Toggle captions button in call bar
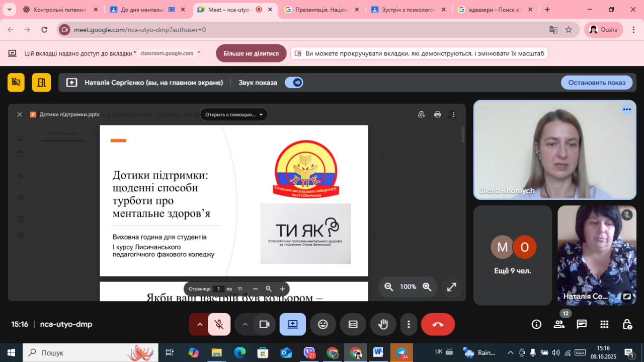 353,324
